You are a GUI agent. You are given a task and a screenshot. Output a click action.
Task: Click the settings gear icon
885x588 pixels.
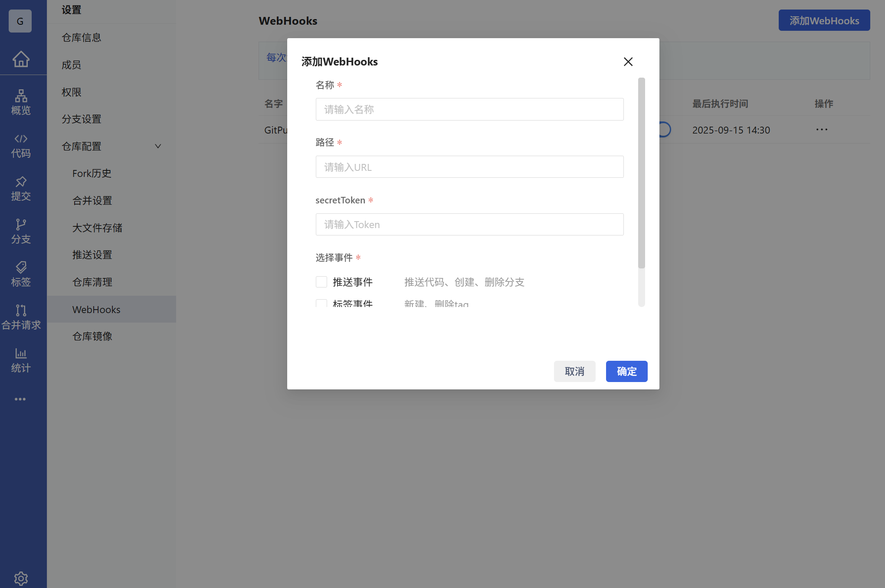coord(21,578)
